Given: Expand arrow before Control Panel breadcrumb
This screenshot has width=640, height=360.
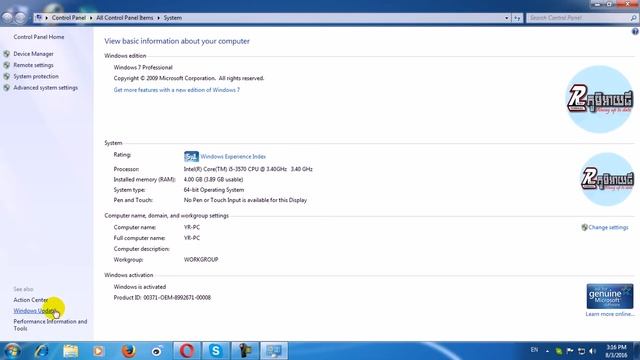Looking at the screenshot, I should 47,18.
